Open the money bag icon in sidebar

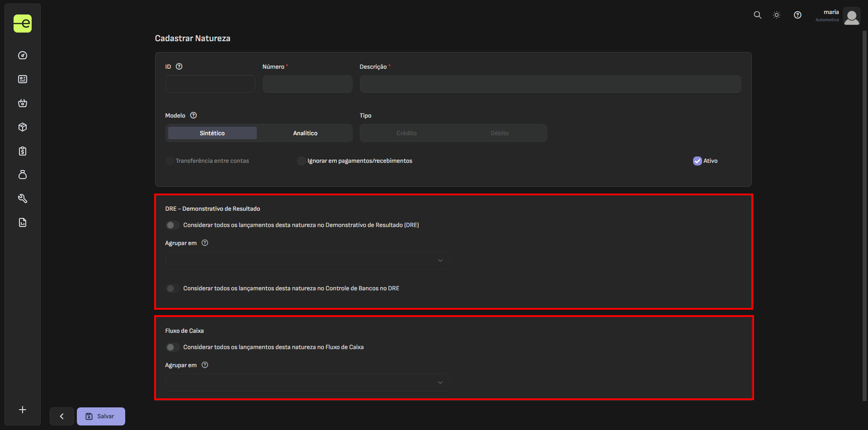click(23, 175)
